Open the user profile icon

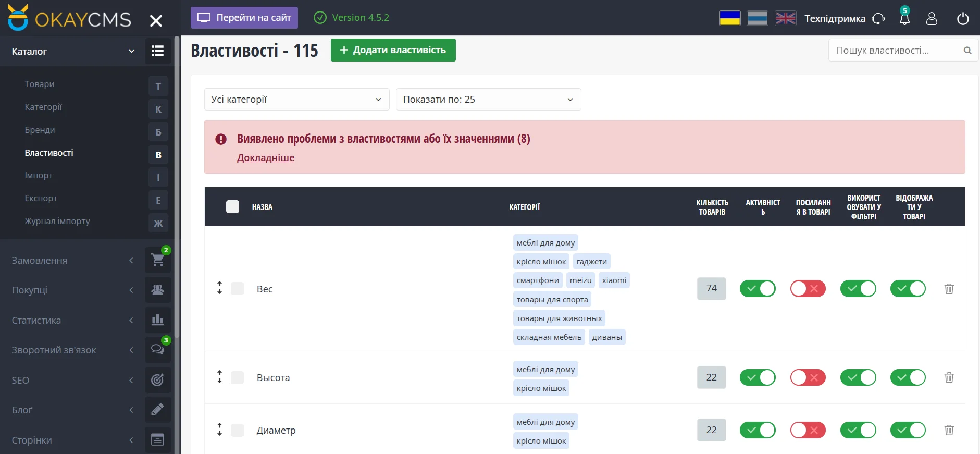pos(932,19)
